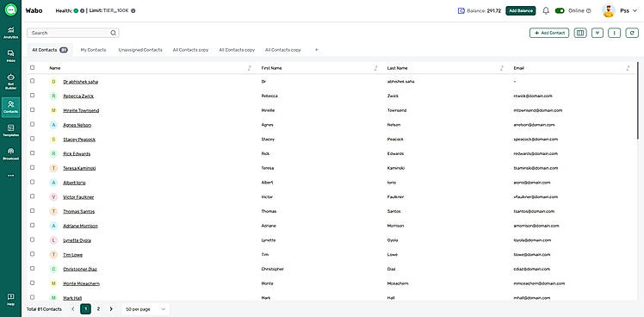Click the contacts table vertical scrollbar
The height and width of the screenshot is (317, 644).
[x=637, y=101]
